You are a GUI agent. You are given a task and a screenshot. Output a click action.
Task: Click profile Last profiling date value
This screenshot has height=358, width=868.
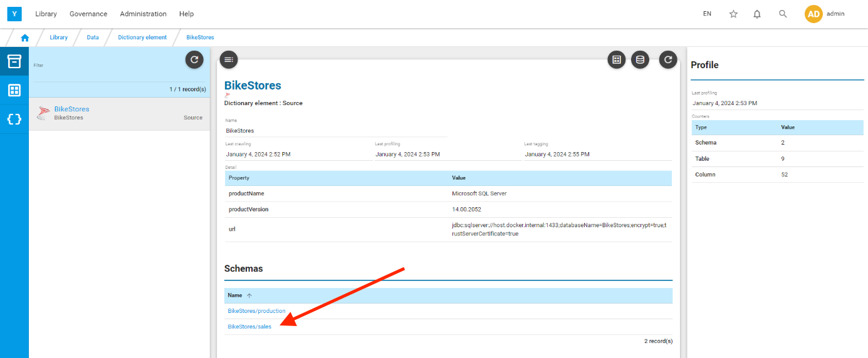724,103
